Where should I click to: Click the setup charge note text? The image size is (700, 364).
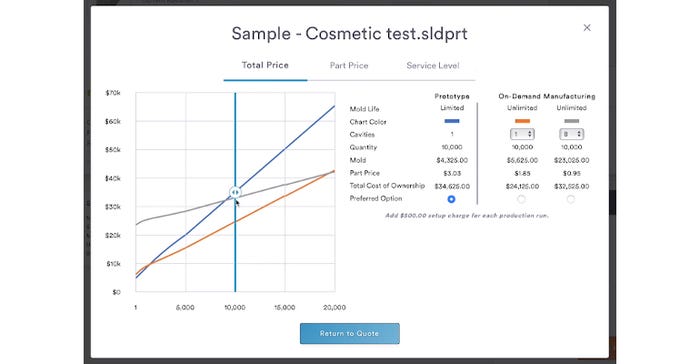(x=467, y=216)
